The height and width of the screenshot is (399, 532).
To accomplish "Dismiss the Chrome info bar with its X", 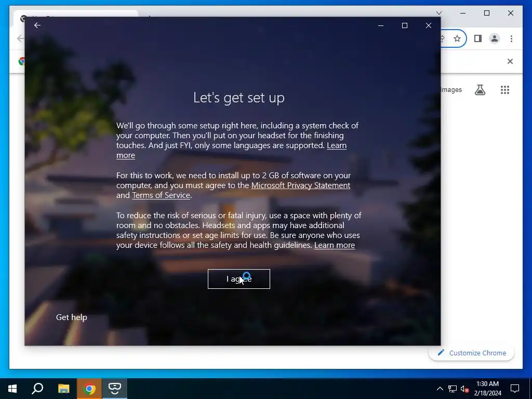I will click(510, 61).
